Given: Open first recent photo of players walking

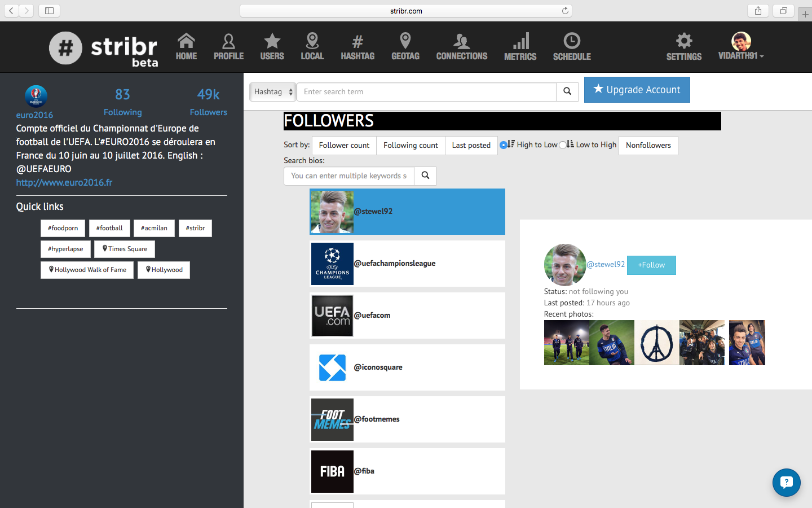Looking at the screenshot, I should pos(567,343).
